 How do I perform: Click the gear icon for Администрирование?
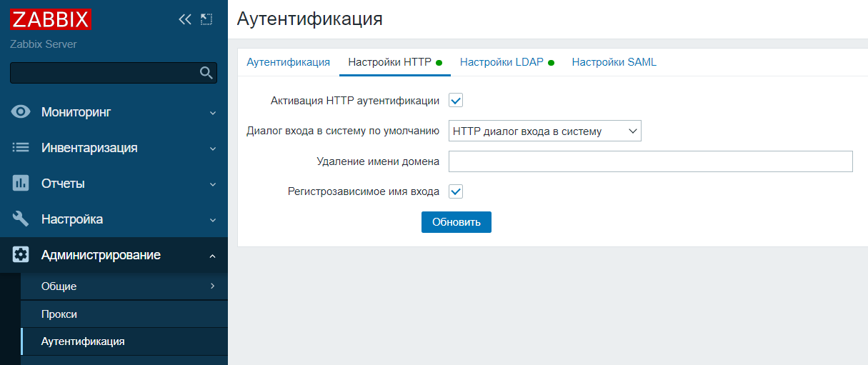click(x=21, y=255)
